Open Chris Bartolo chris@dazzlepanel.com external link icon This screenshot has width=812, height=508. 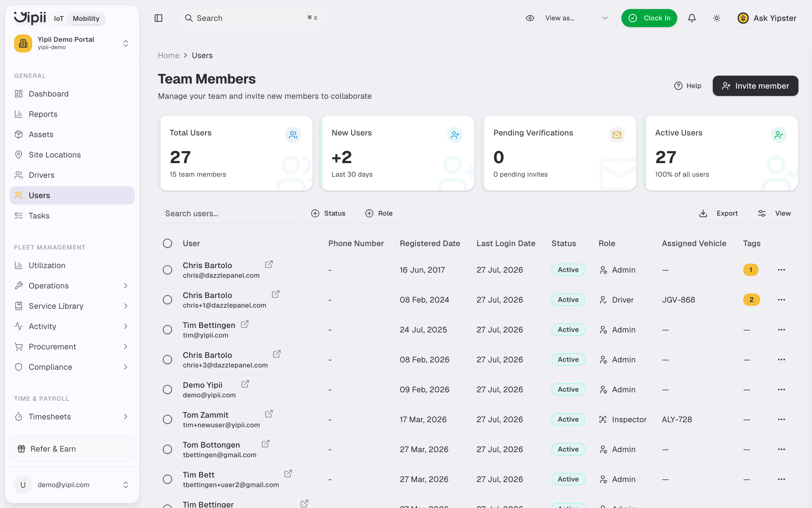point(269,264)
